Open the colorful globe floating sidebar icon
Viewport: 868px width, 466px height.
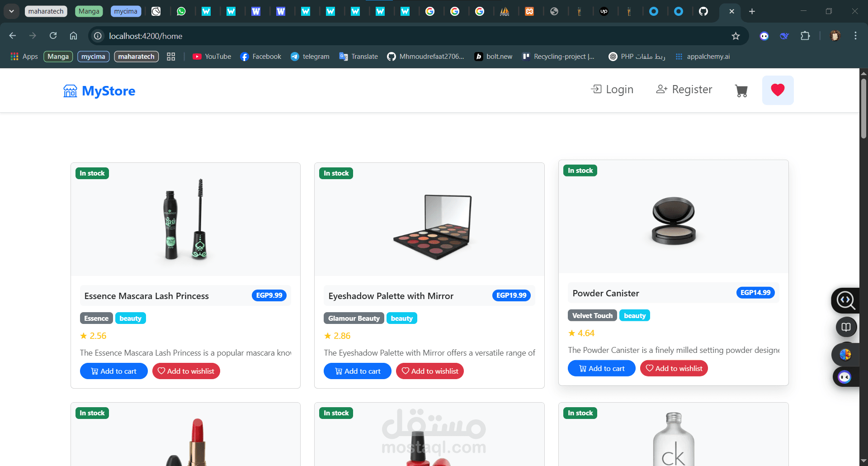[x=845, y=354]
